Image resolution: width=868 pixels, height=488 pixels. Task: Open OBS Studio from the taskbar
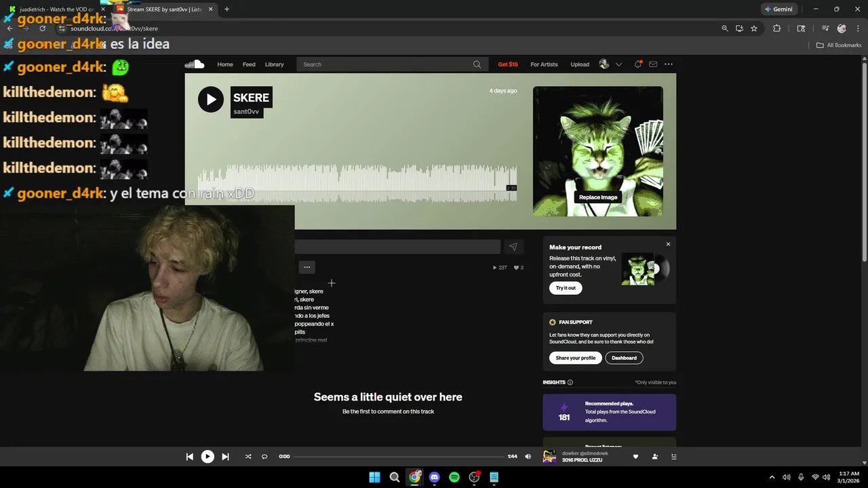pyautogui.click(x=474, y=477)
